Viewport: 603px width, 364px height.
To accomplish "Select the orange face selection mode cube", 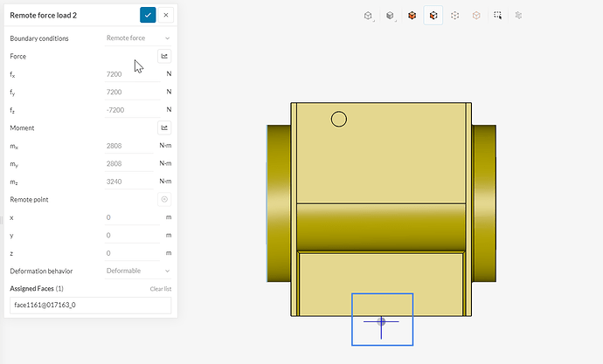I will pyautogui.click(x=412, y=15).
